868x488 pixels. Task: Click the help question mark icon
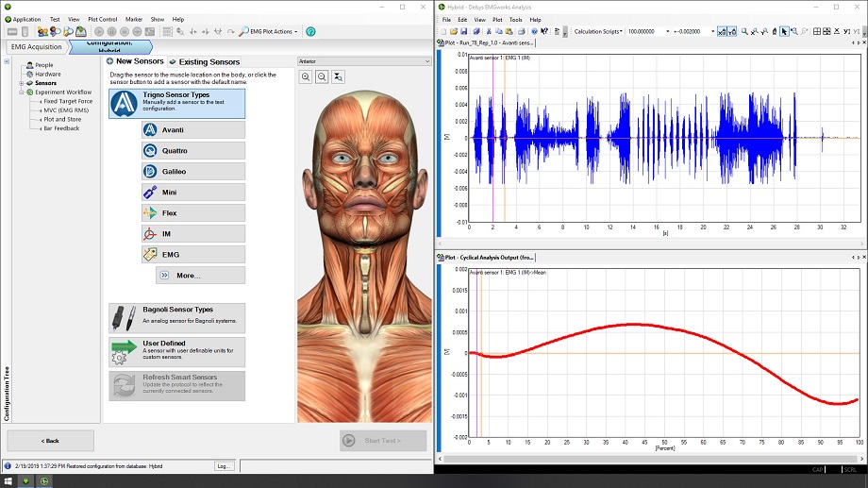310,31
